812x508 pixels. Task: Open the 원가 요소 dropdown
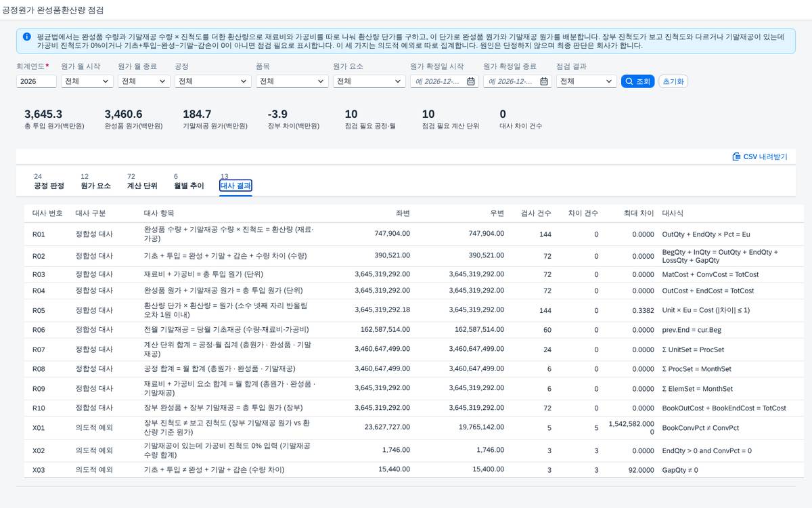click(x=369, y=81)
